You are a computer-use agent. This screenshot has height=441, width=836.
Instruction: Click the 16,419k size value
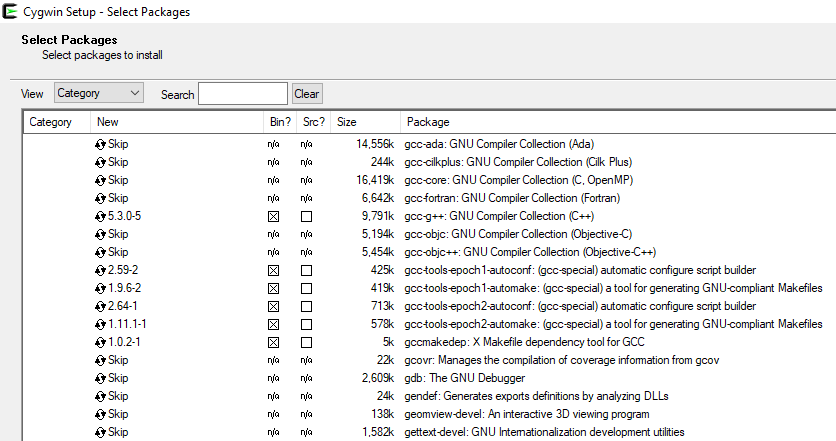tap(375, 180)
